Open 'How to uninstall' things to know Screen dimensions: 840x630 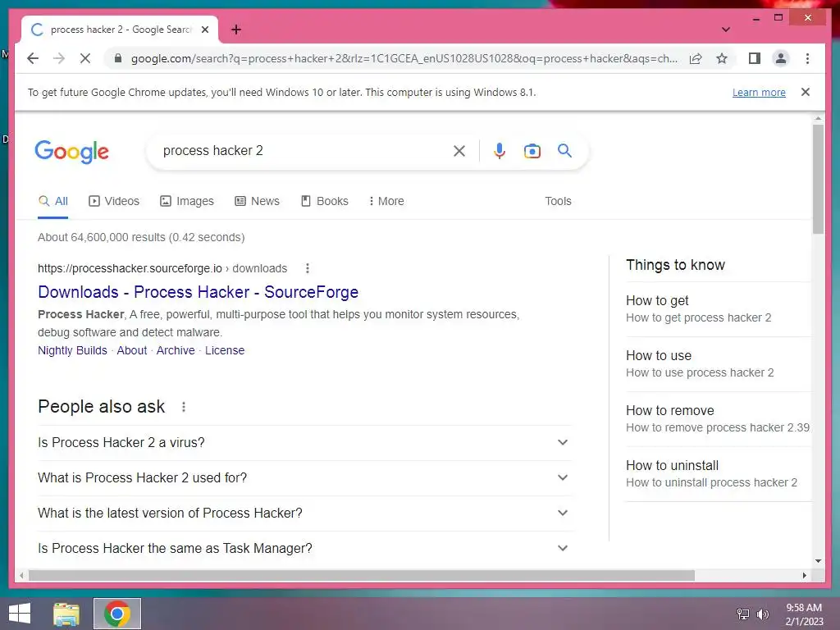[718, 474]
